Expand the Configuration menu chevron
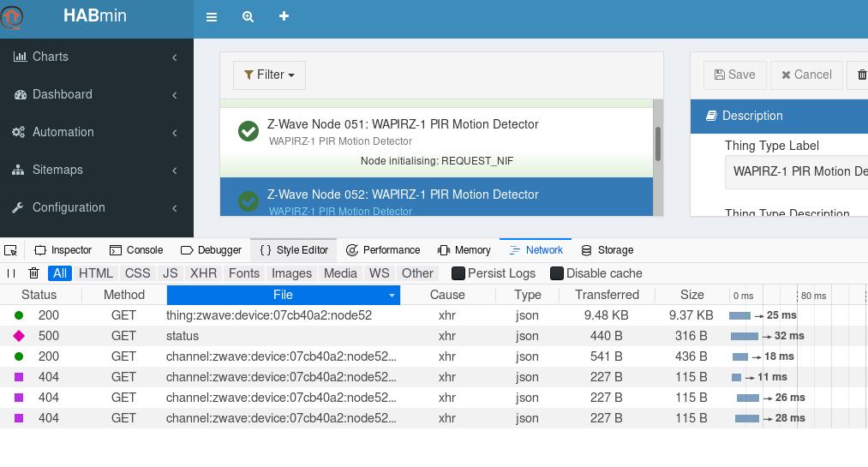This screenshot has height=467, width=868. point(175,208)
